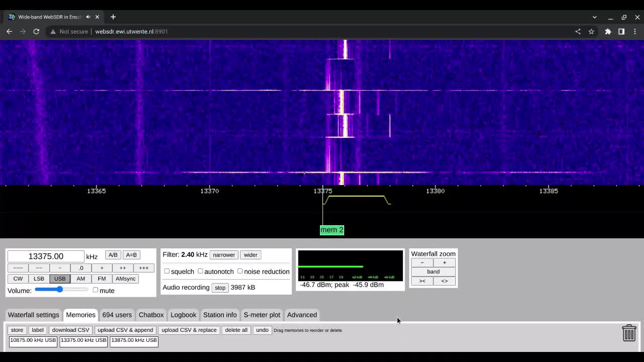
Task: Mute tab via speaker icon
Action: point(88,17)
